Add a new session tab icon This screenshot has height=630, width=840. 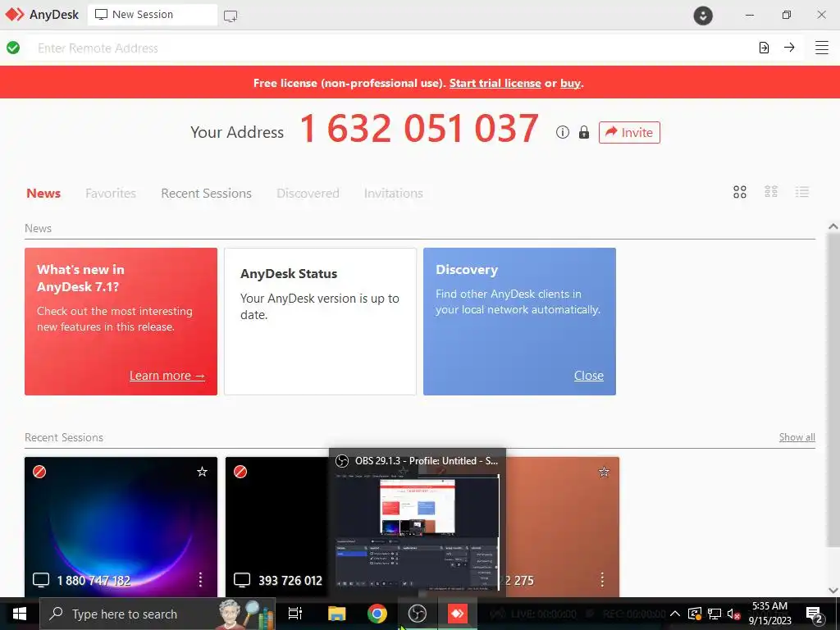tap(231, 16)
